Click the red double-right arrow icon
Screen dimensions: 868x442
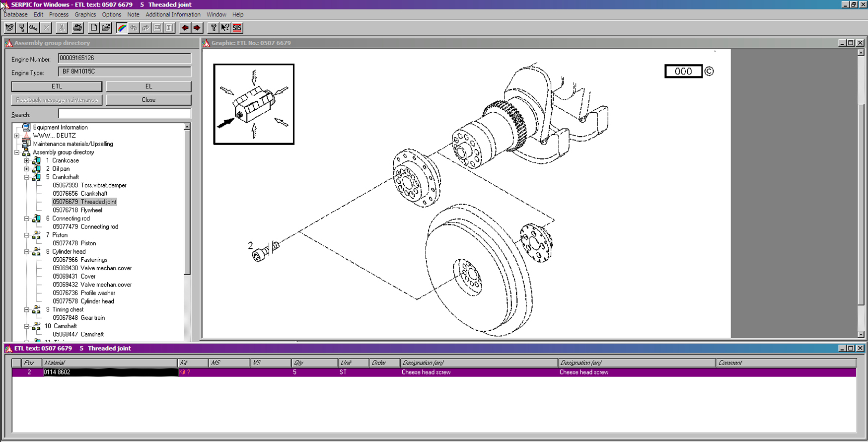197,28
